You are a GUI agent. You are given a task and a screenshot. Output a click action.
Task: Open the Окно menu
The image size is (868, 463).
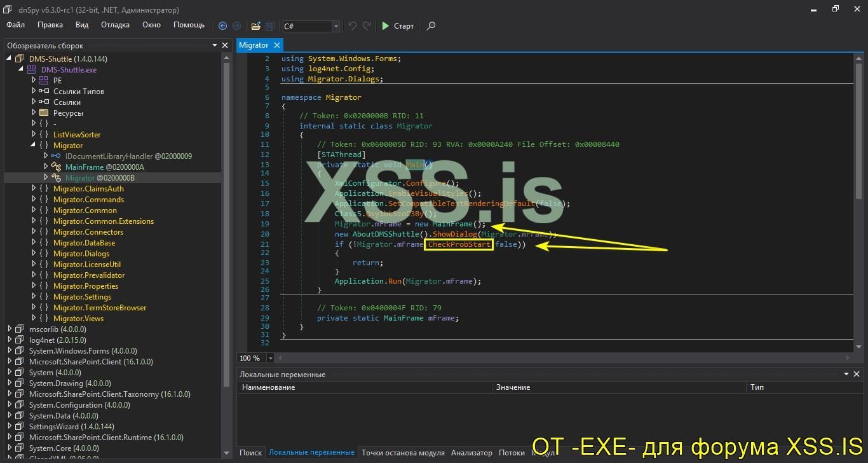[151, 25]
